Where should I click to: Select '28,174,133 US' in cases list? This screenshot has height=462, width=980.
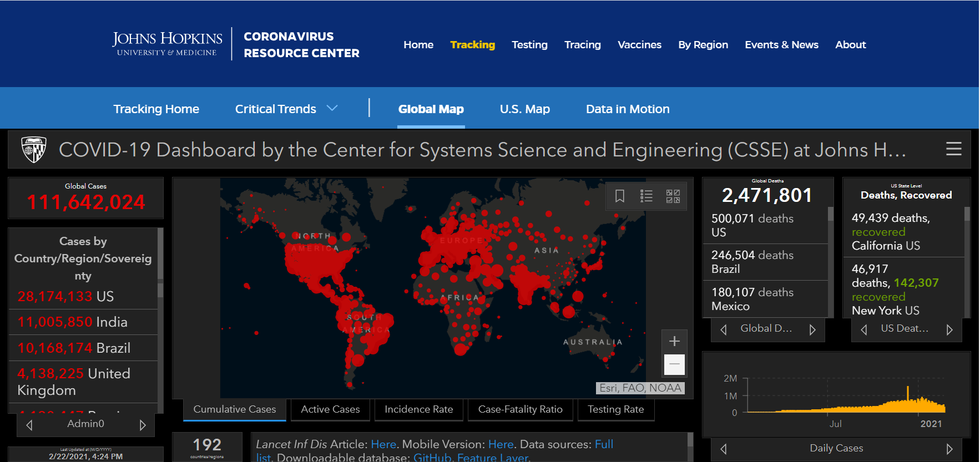(83, 296)
